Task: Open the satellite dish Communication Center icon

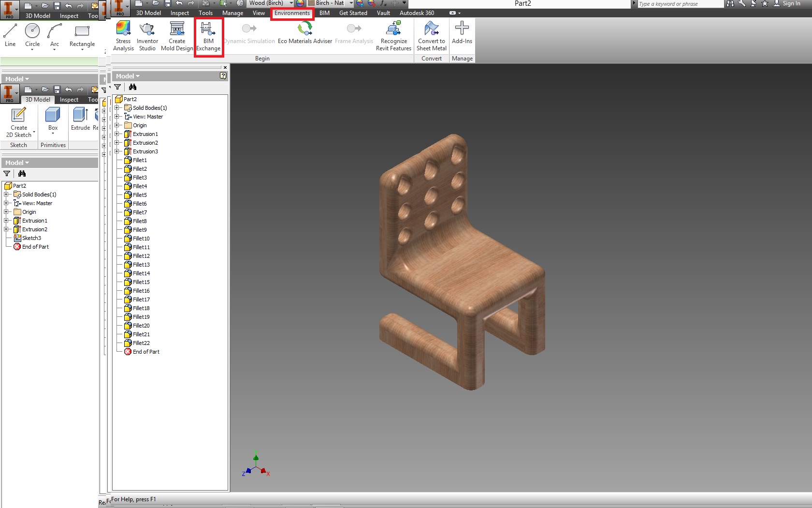Action: coord(753,3)
